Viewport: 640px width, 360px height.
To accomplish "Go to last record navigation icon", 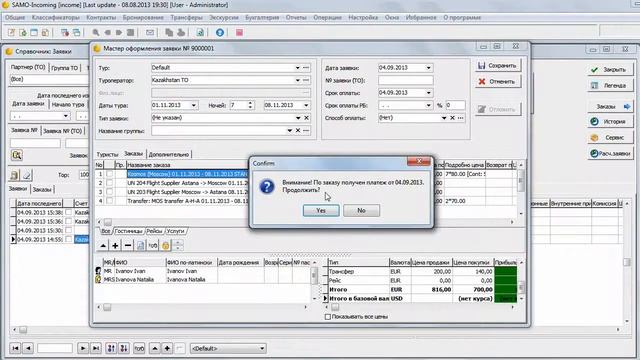I will pos(96,348).
